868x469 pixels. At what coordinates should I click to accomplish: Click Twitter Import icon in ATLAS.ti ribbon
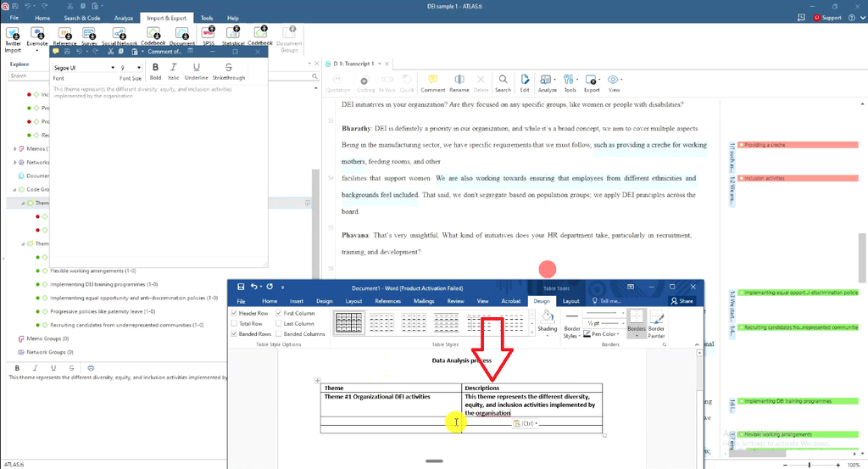[x=13, y=33]
